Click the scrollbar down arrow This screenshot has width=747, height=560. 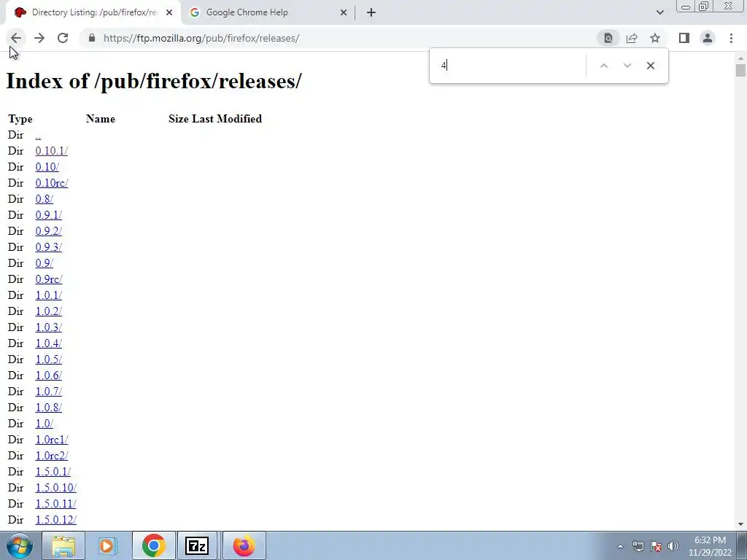point(740,524)
